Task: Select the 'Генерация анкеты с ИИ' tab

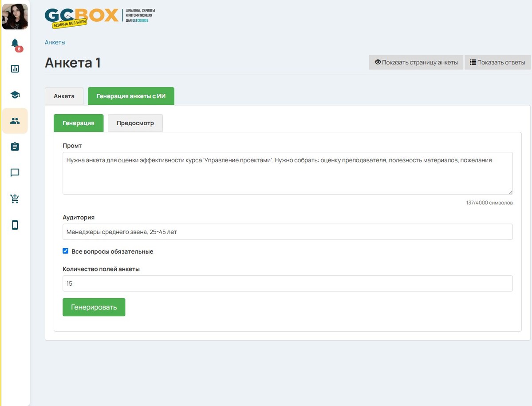Action: (x=131, y=96)
